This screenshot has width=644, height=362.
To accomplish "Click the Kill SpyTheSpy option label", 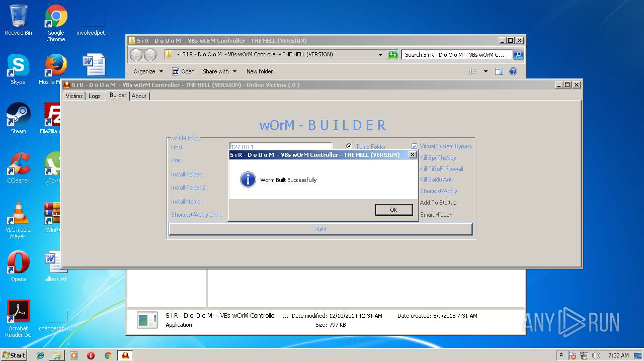I will click(x=438, y=158).
